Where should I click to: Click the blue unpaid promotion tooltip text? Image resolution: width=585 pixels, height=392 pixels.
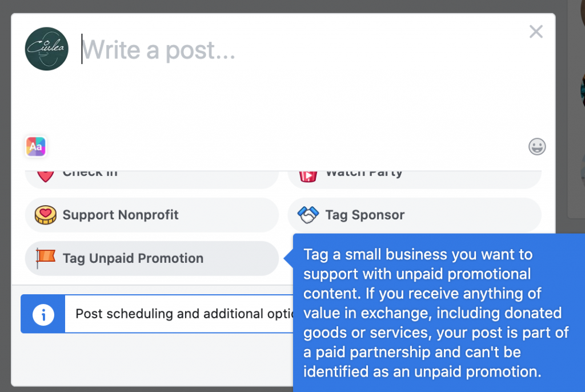tap(436, 313)
